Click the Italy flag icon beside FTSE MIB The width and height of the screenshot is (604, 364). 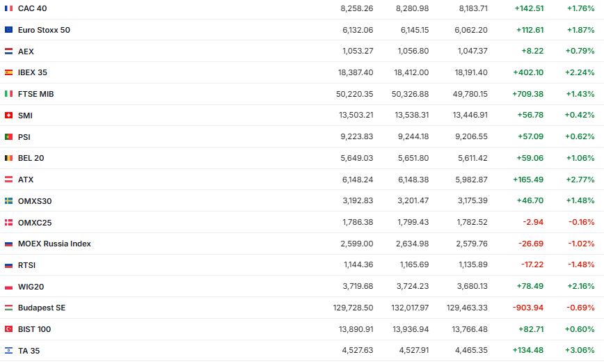coord(8,93)
